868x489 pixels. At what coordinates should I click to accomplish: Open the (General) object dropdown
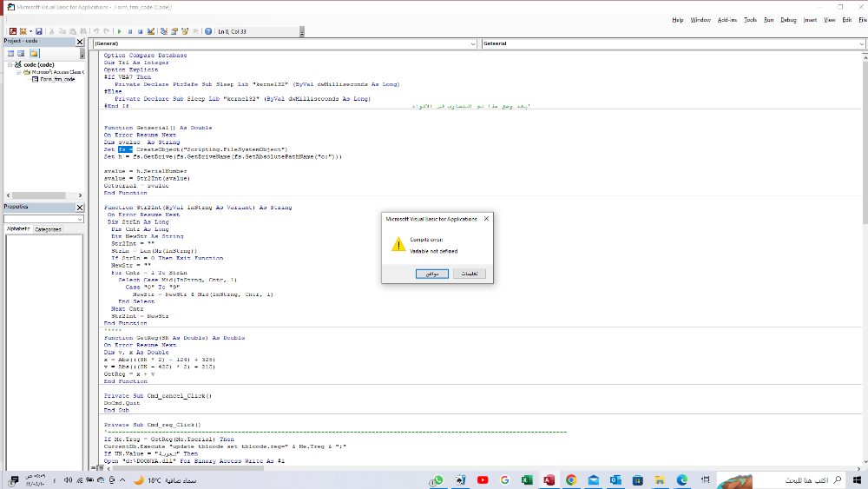tap(473, 43)
